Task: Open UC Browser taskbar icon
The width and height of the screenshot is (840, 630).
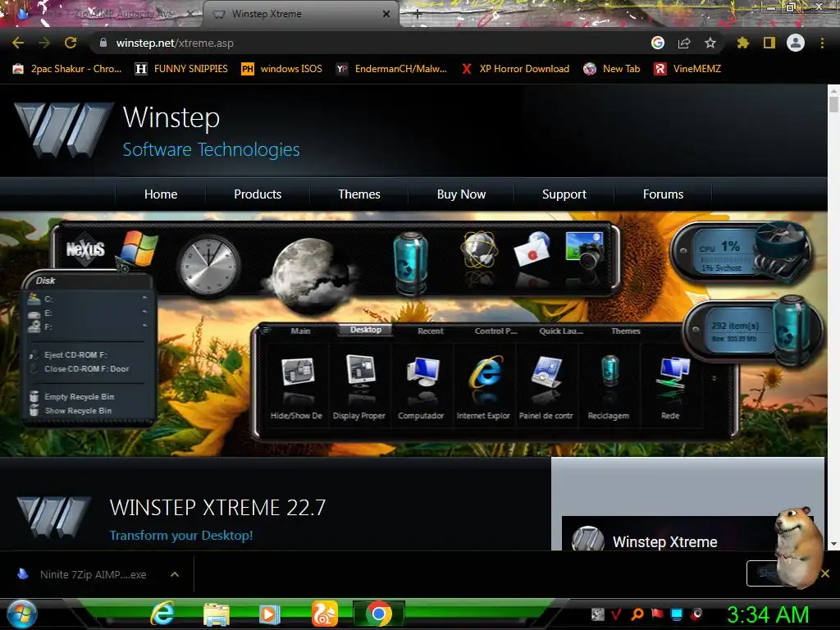Action: click(325, 614)
